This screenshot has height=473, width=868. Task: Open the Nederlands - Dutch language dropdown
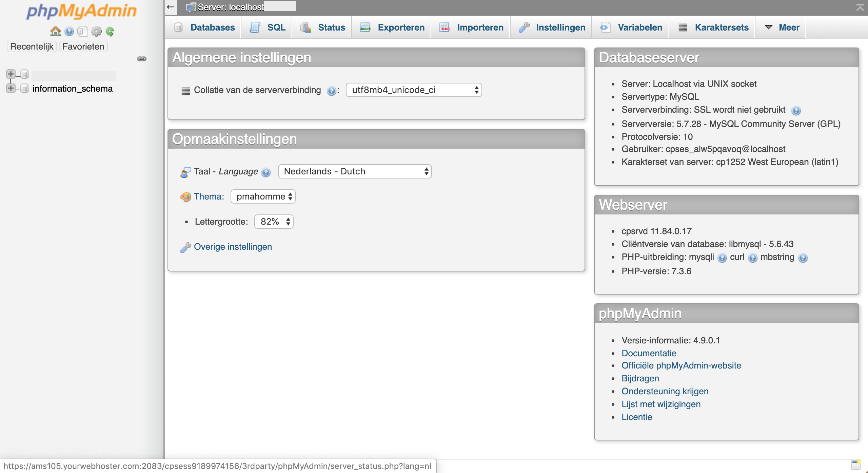tap(355, 171)
